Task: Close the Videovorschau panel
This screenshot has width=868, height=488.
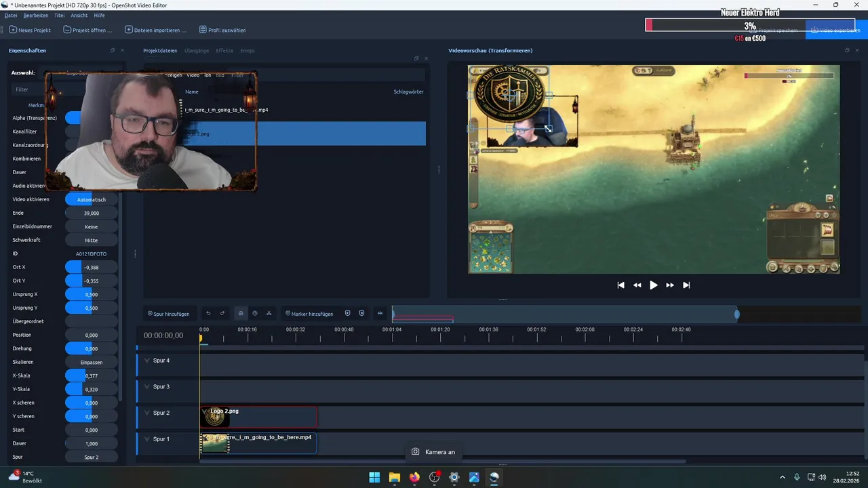Action: click(x=856, y=50)
